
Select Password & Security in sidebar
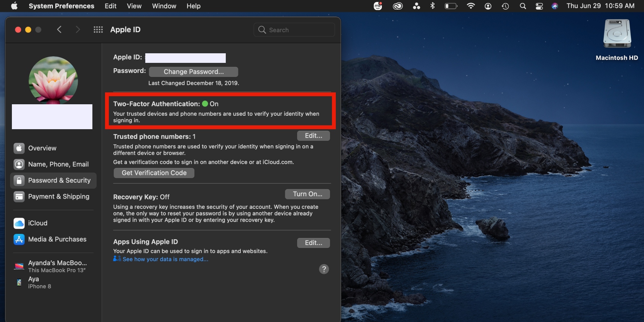53,180
